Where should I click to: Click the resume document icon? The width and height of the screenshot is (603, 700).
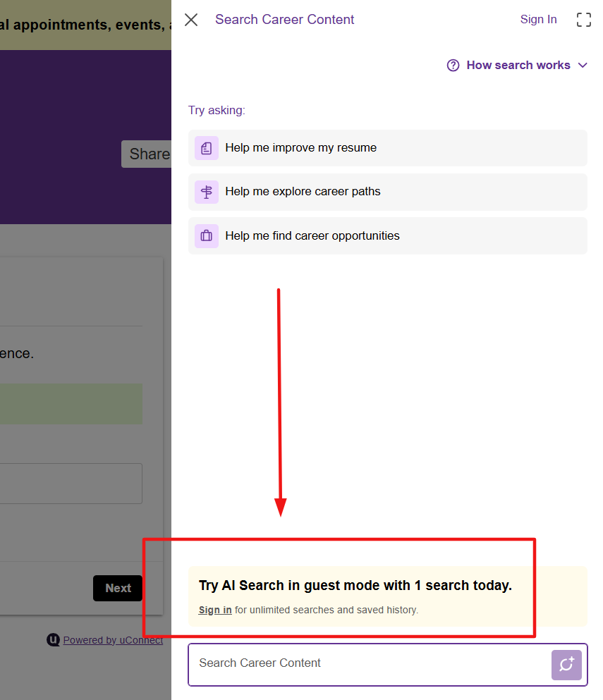pyautogui.click(x=207, y=148)
